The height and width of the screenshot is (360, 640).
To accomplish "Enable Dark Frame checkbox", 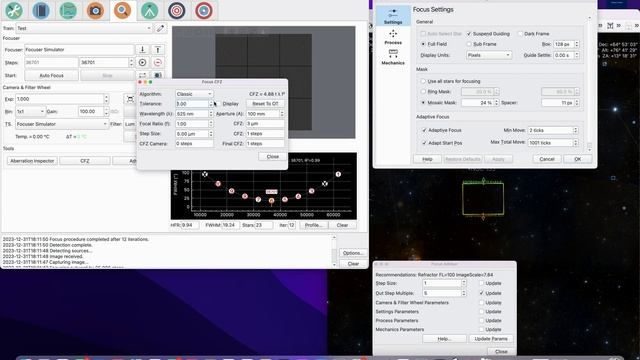I will click(x=520, y=34).
